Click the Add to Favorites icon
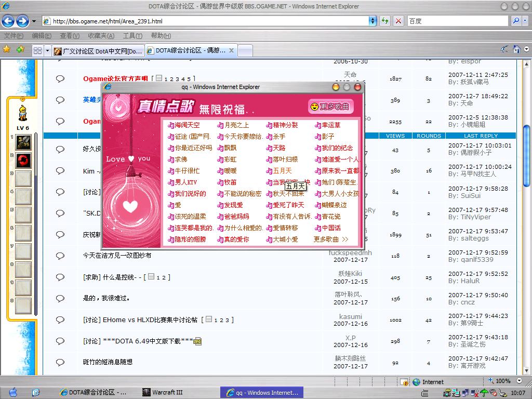This screenshot has height=399, width=532. 20,49
